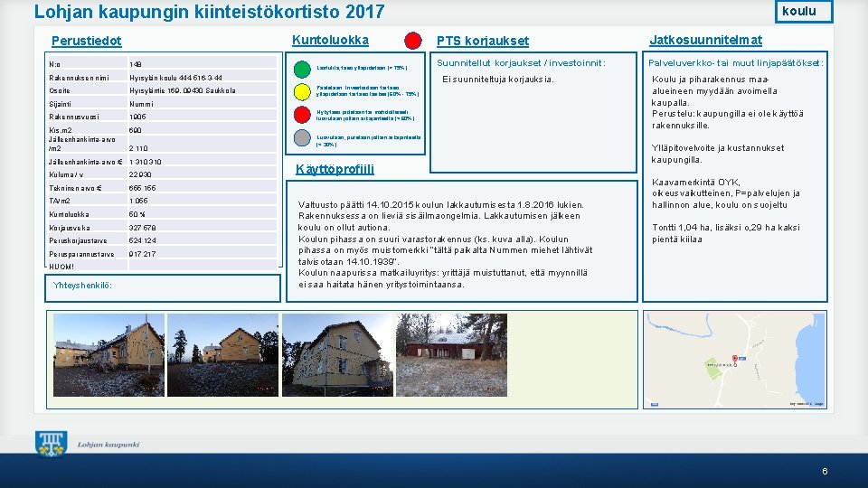Screen dimensions: 868x488
Task: Select the red circle in the legend
Action: (x=302, y=115)
